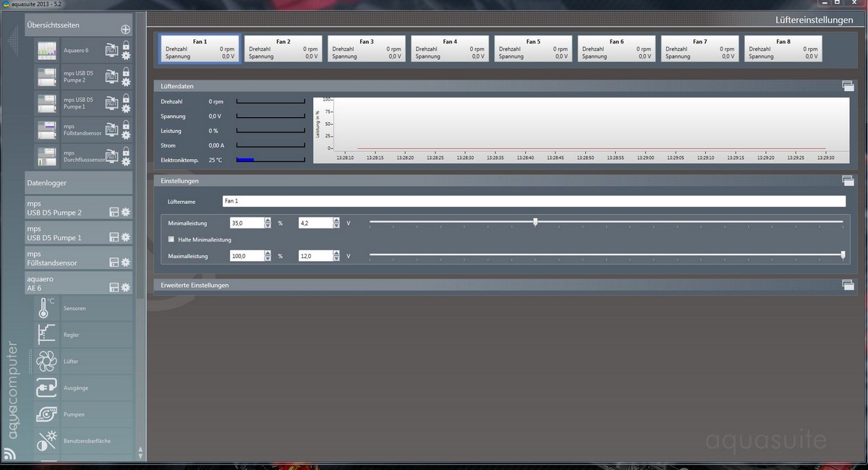This screenshot has height=470, width=868.
Task: Switch to the Fan 8 tab
Action: point(783,49)
